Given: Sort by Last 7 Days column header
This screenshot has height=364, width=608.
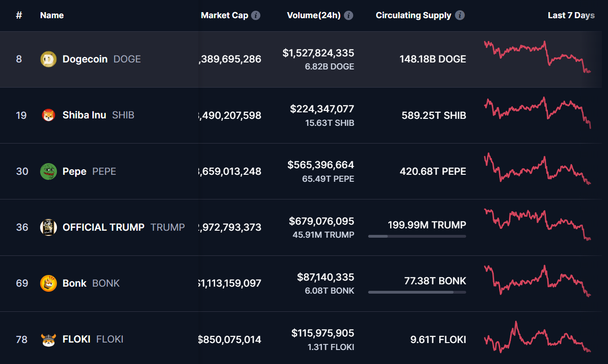Looking at the screenshot, I should pyautogui.click(x=571, y=15).
